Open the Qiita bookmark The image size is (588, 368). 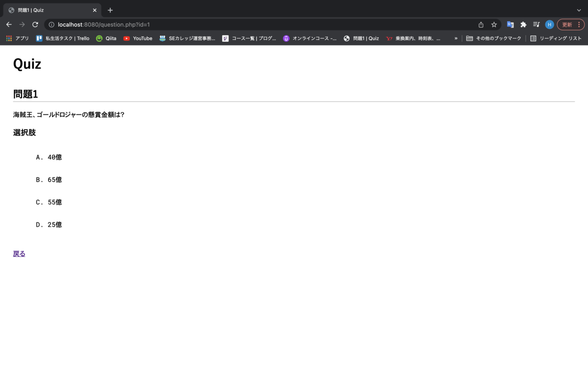(x=106, y=38)
